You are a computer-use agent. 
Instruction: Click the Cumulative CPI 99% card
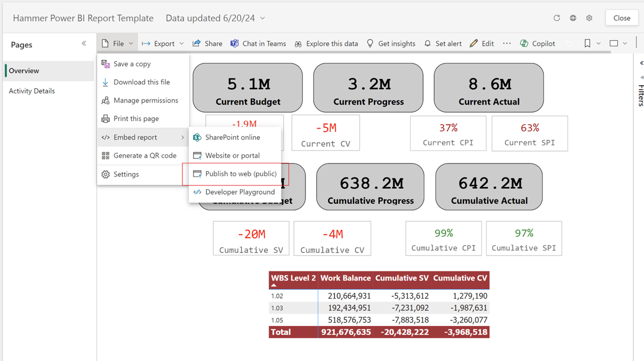(x=444, y=239)
